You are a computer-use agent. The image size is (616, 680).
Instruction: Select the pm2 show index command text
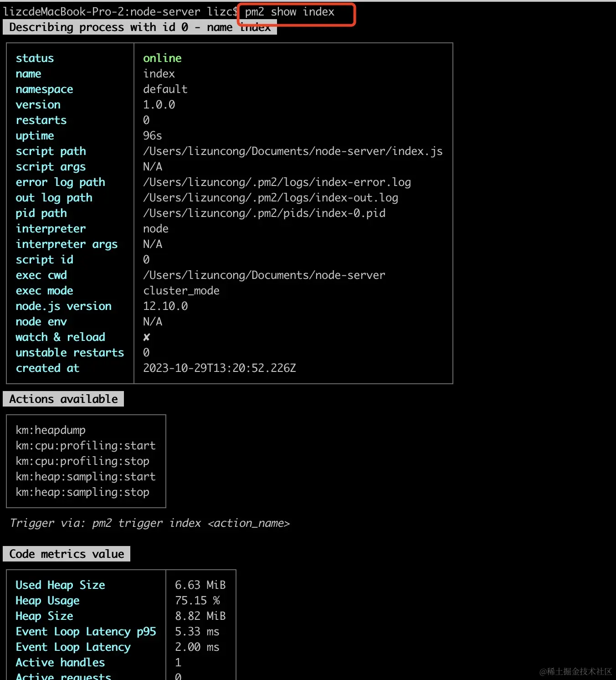point(289,12)
